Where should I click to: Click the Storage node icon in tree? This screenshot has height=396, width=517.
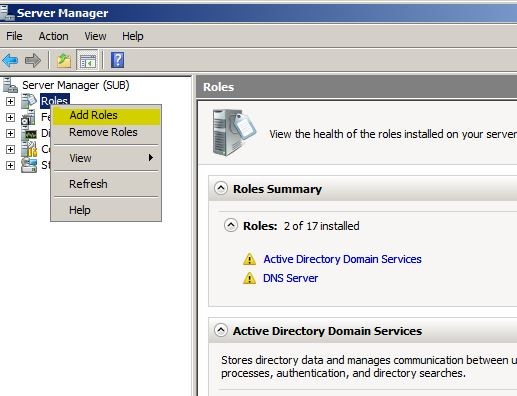[29, 165]
